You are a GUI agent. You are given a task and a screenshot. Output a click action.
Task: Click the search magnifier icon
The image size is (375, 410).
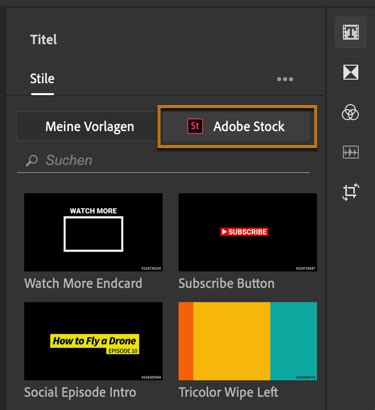point(32,160)
